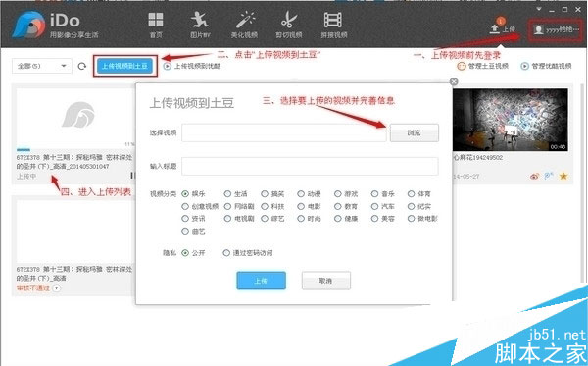Select the 网络剧 category radio
588x366 pixels.
[227, 206]
